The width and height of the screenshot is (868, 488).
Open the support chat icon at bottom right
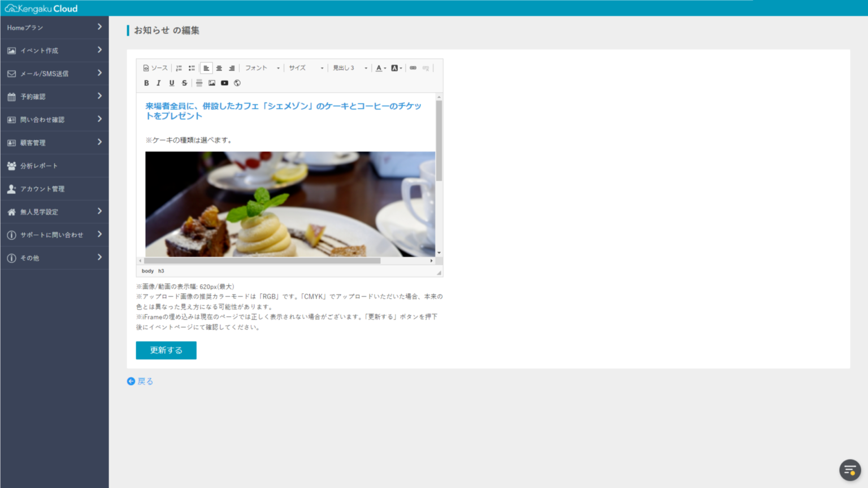click(850, 470)
